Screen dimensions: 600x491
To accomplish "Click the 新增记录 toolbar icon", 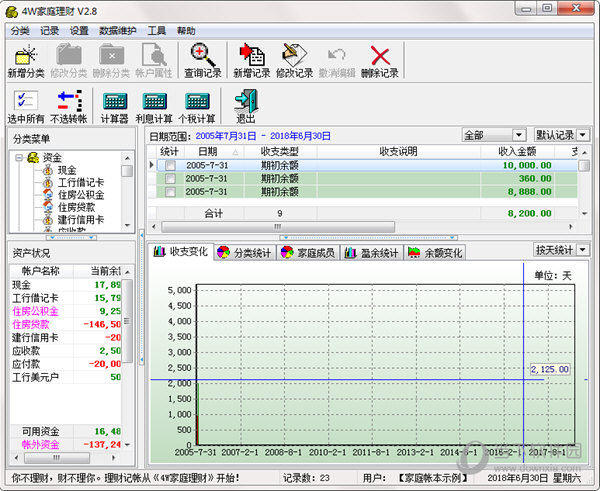I will (x=251, y=57).
